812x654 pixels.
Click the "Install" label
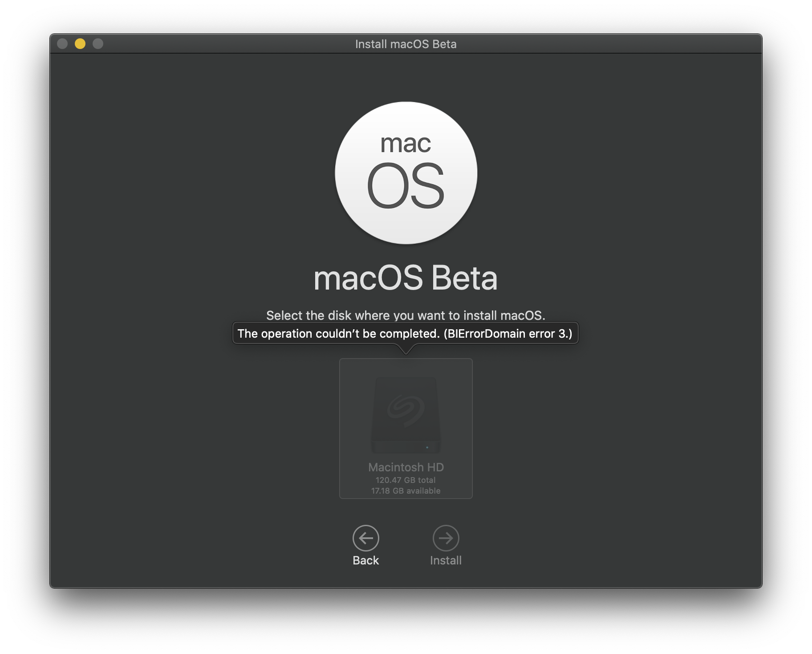click(x=446, y=560)
